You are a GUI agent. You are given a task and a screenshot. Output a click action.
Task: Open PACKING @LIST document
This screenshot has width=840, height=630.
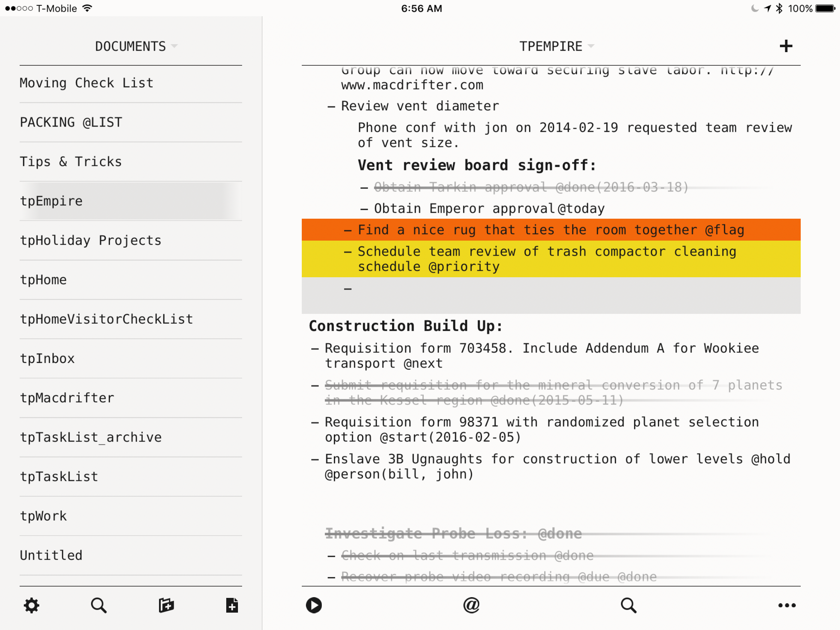(x=131, y=122)
